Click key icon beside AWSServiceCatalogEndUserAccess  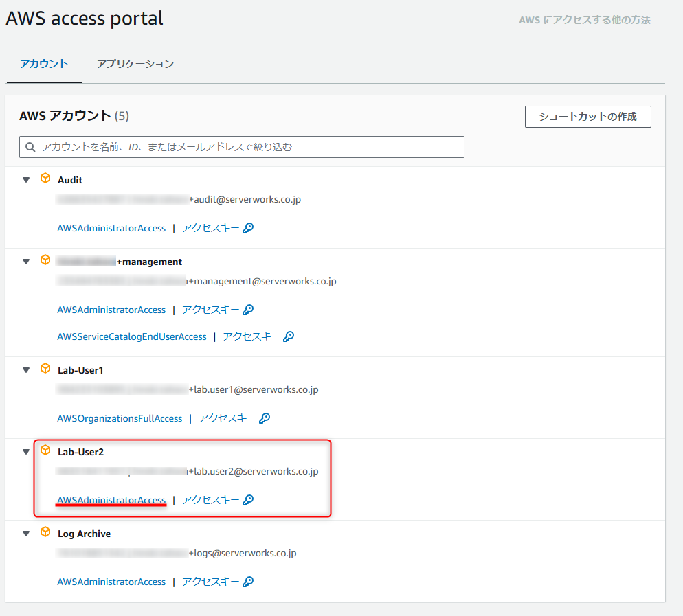coord(289,336)
